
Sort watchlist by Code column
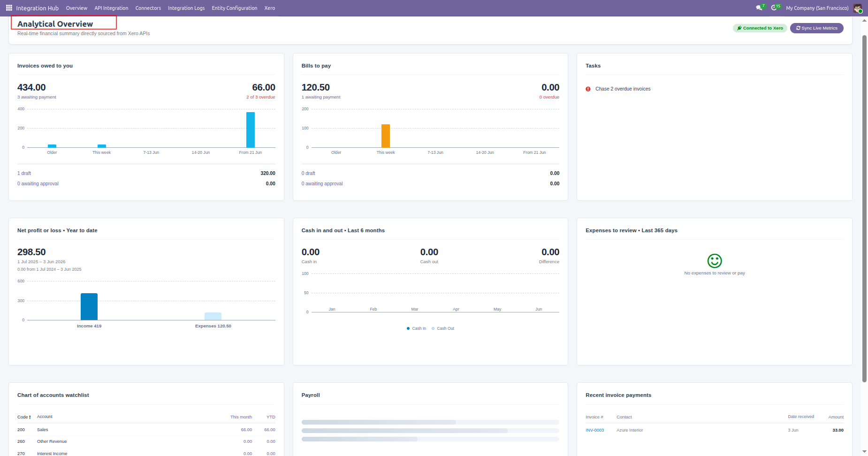(24, 417)
